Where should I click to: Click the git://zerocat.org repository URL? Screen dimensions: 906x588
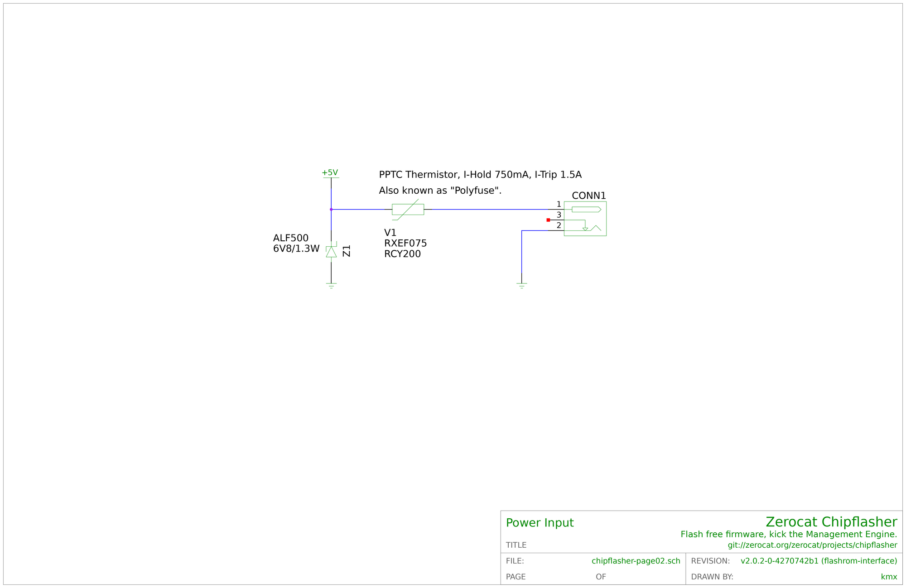tap(812, 545)
